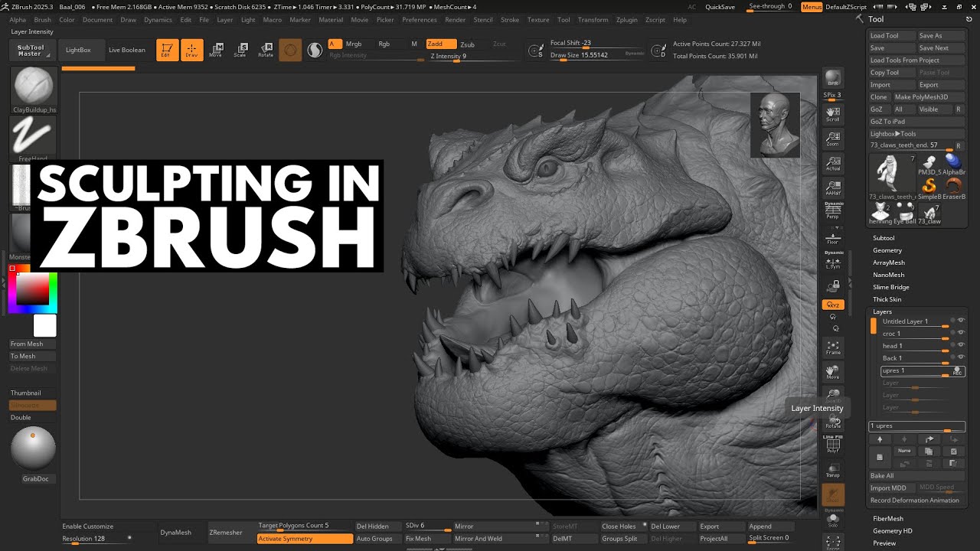The image size is (980, 551).
Task: Toggle PolyF line fill icon
Action: tap(832, 445)
